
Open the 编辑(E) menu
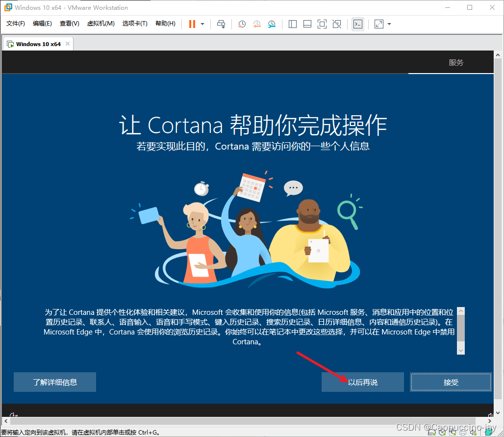[42, 24]
